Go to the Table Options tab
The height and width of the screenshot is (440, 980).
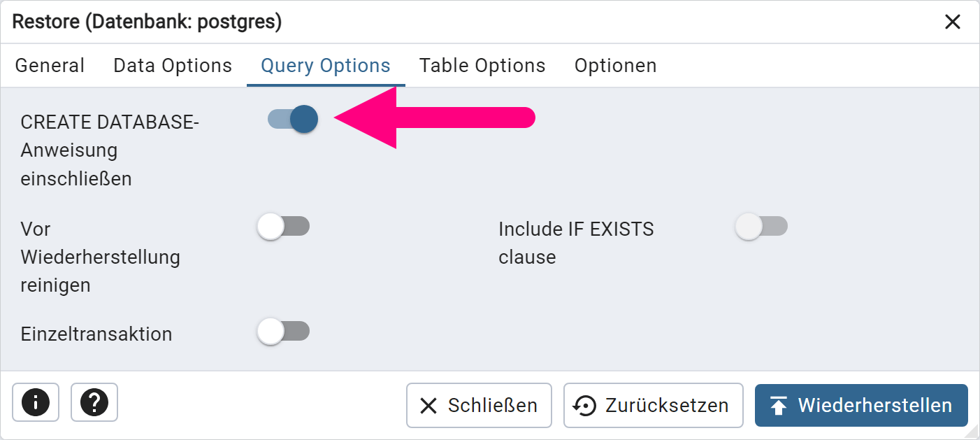click(482, 66)
